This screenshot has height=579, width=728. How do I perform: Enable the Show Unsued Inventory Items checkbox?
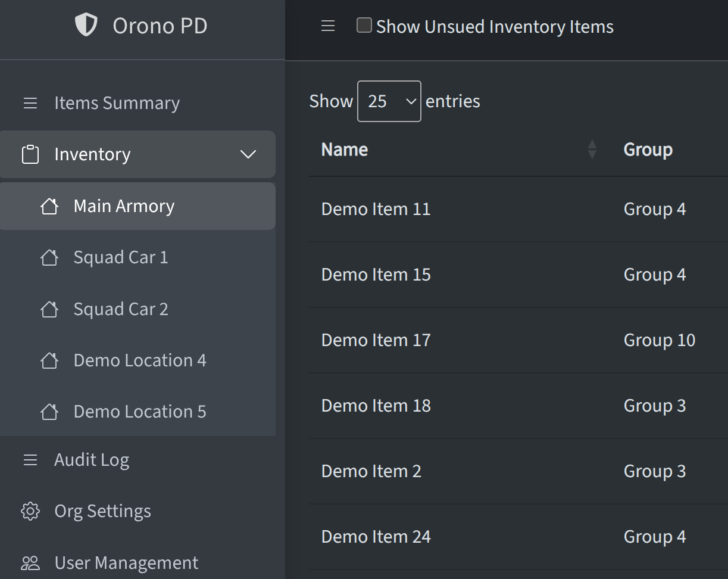pos(364,25)
